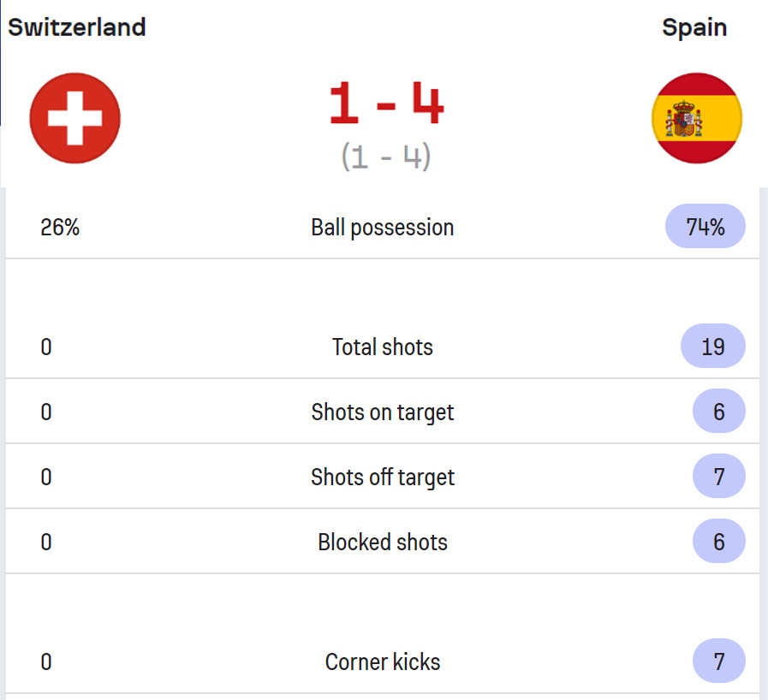Click the halftime score in parentheses
This screenshot has height=700, width=768.
pos(385,157)
